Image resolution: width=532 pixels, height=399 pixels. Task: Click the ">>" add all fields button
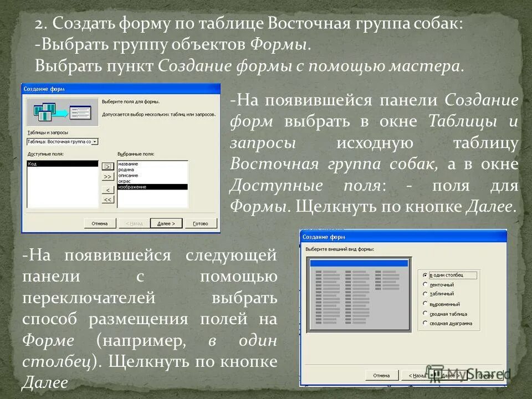click(x=108, y=176)
